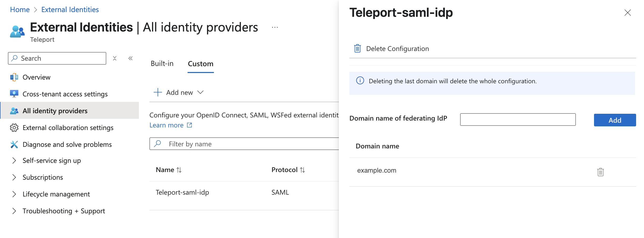Select the Custom tab
644x238 pixels.
(x=200, y=63)
